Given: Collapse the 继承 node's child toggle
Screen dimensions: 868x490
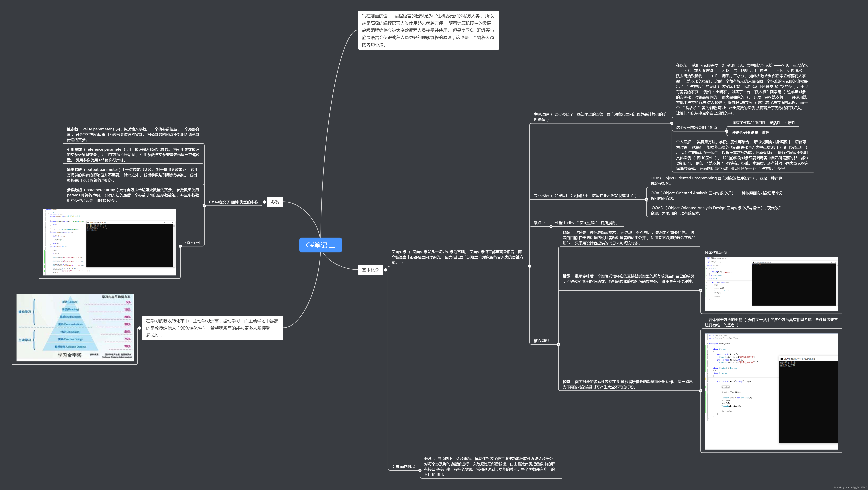Looking at the screenshot, I should click(700, 290).
